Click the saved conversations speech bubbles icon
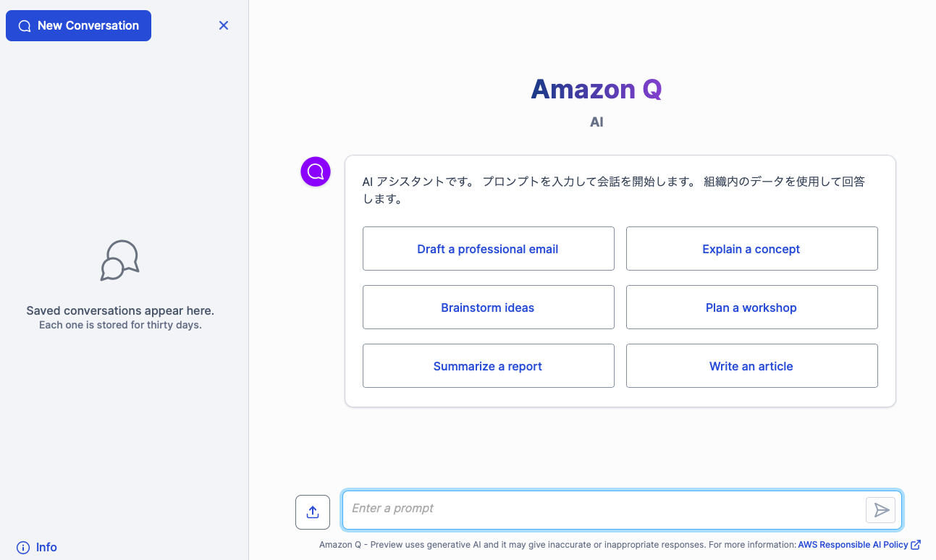The height and width of the screenshot is (560, 936). pos(120,260)
